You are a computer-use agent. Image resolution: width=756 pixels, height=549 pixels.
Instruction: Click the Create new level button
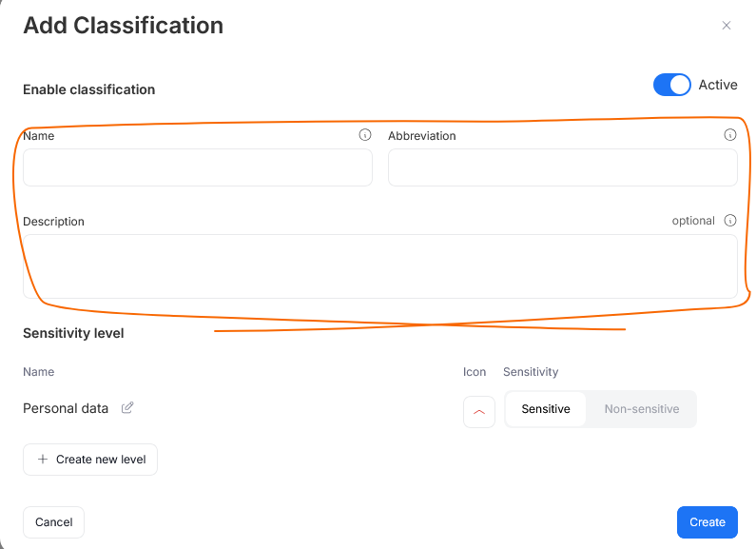(x=90, y=459)
